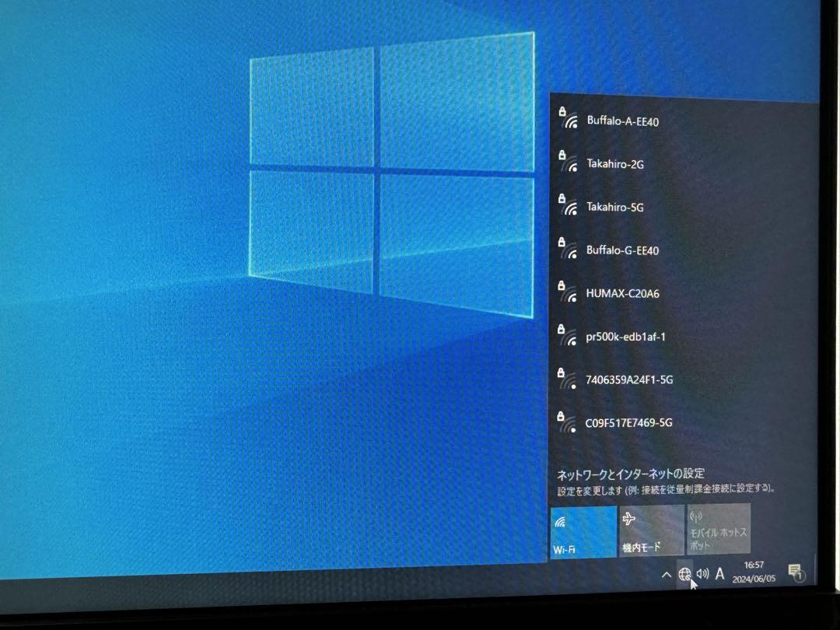Viewport: 840px width, 630px height.
Task: Open the volume speaker icon in the tray
Action: click(x=702, y=574)
